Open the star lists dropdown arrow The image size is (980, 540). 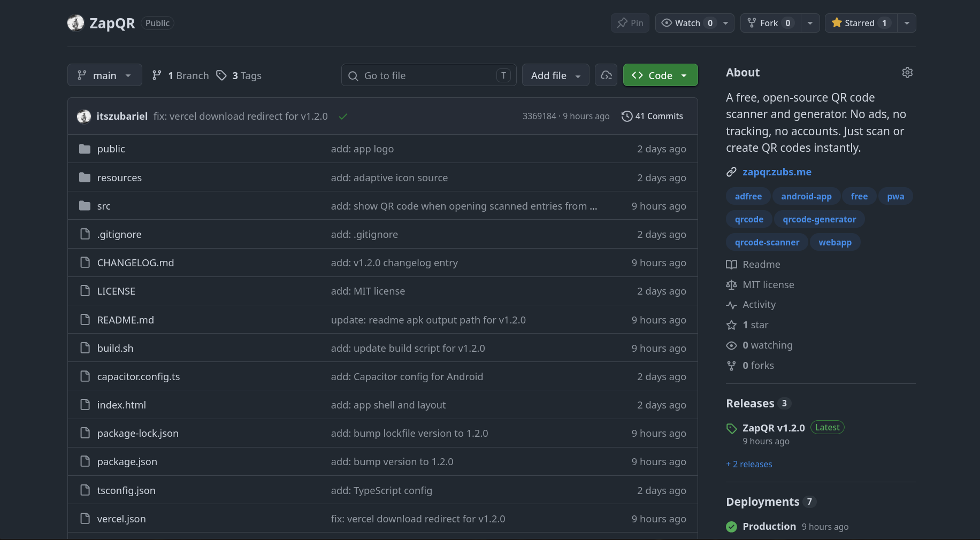click(907, 23)
